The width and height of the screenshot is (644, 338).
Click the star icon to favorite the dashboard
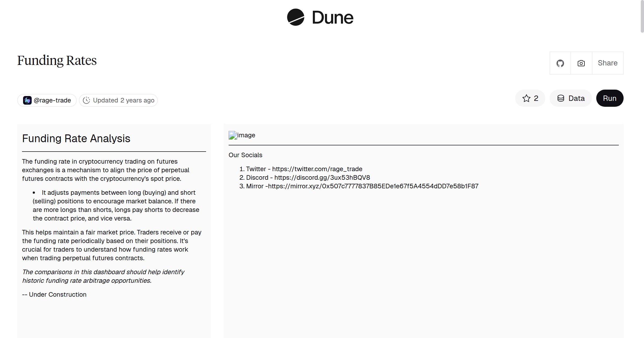[526, 98]
